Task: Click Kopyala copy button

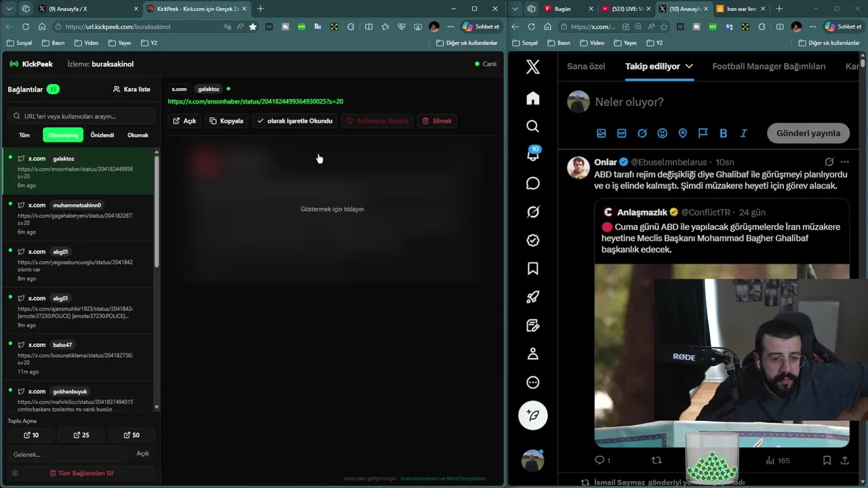Action: 226,121
